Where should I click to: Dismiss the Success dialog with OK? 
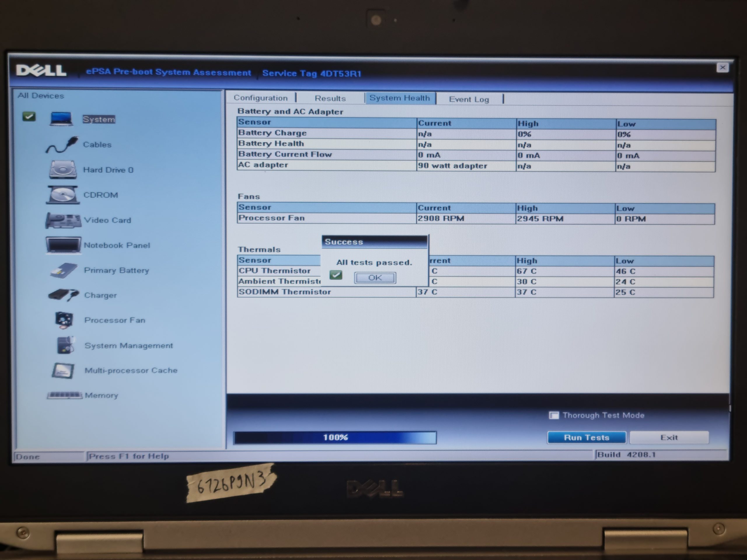click(x=375, y=277)
